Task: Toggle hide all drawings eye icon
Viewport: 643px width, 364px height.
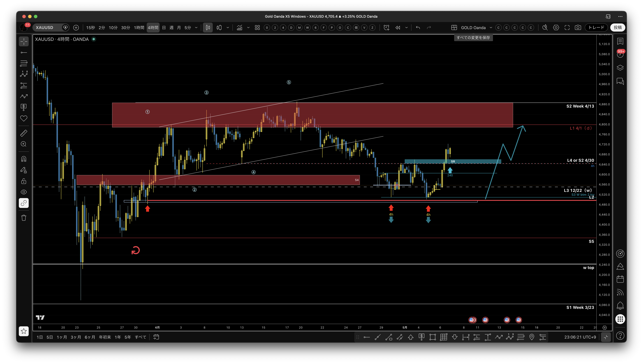Action: point(24,192)
